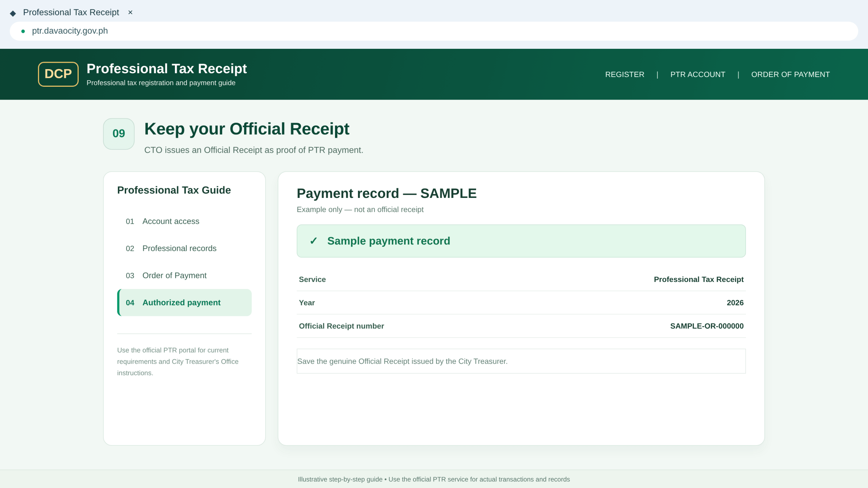Click 'Professional tax registration and payment guide' tagline
This screenshot has height=488, width=868.
[161, 83]
